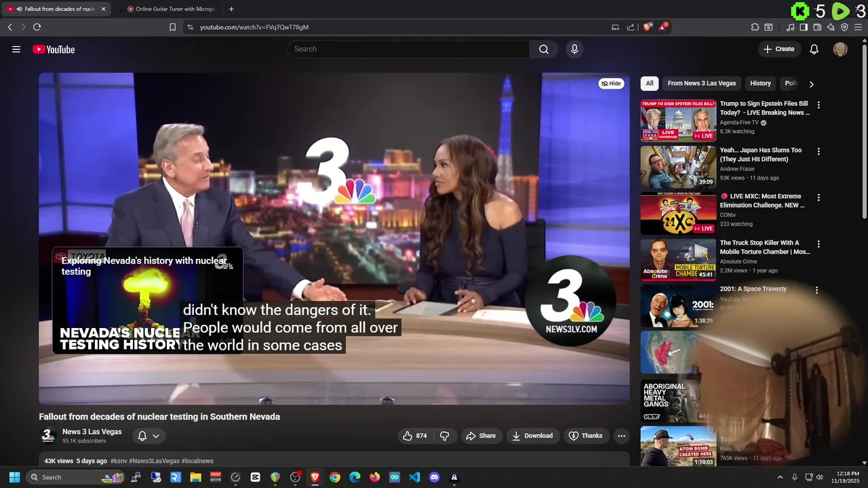Open Brave Rewards triangle icon
The height and width of the screenshot is (488, 868).
pos(663,27)
